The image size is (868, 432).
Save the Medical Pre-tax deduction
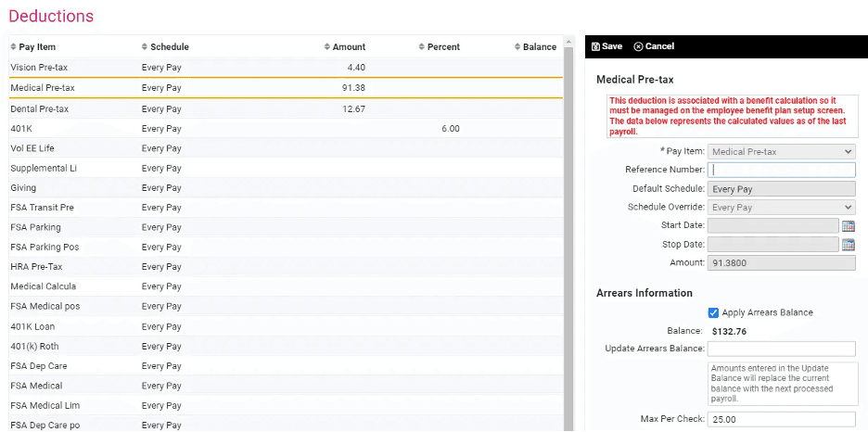coord(606,46)
